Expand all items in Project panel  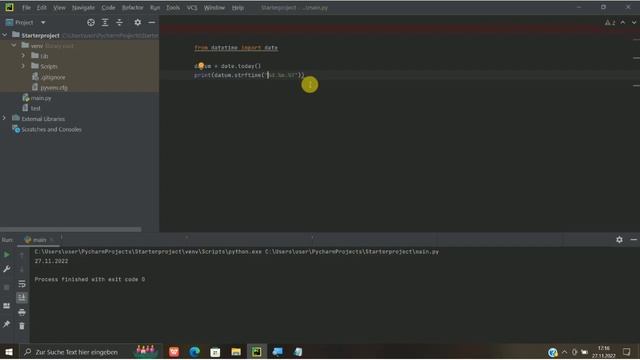pos(105,22)
